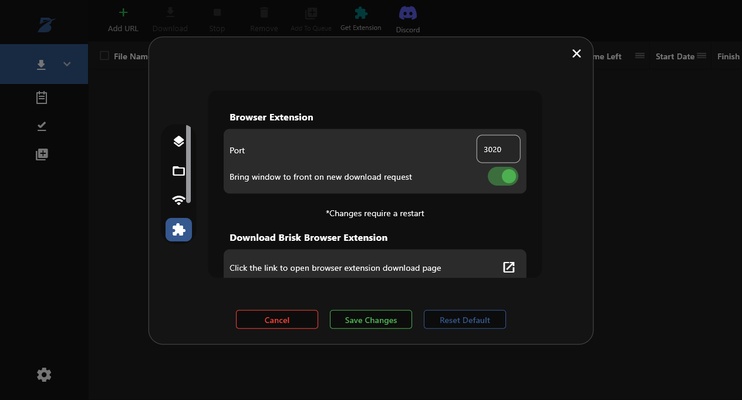Viewport: 742px width, 400px height.
Task: Click the Remove toolbar button
Action: [x=264, y=19]
